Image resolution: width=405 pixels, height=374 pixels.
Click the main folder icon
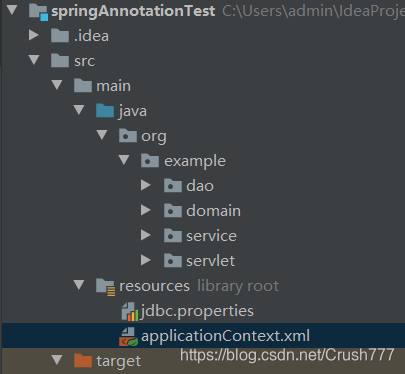(x=83, y=85)
